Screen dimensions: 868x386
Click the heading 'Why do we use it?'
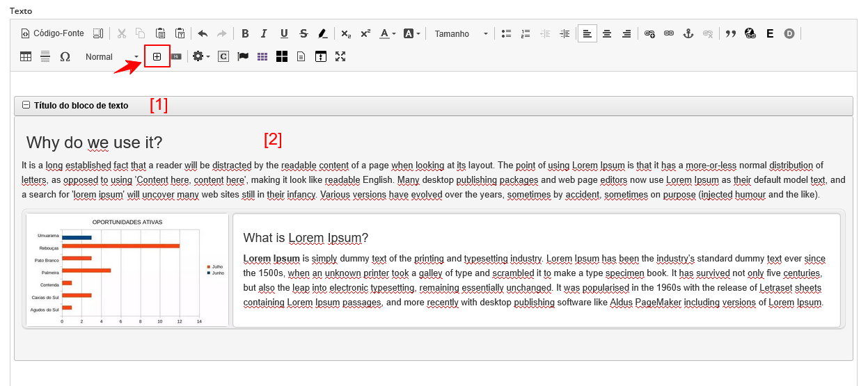(94, 143)
